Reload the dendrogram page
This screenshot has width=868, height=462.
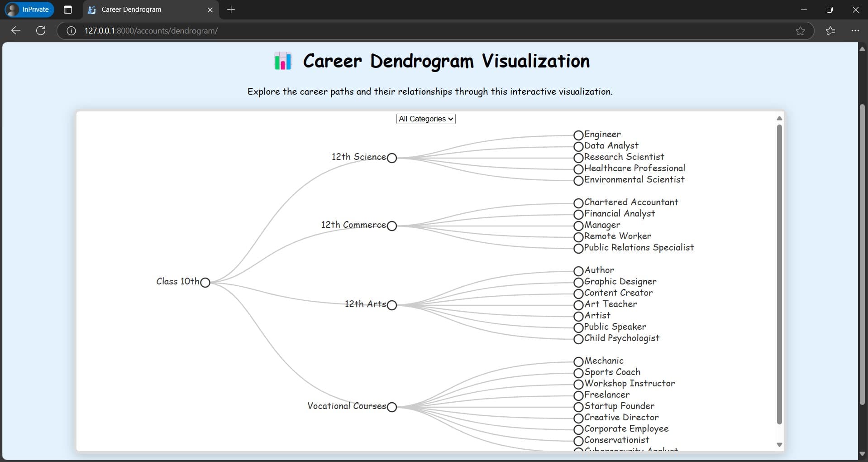[41, 30]
